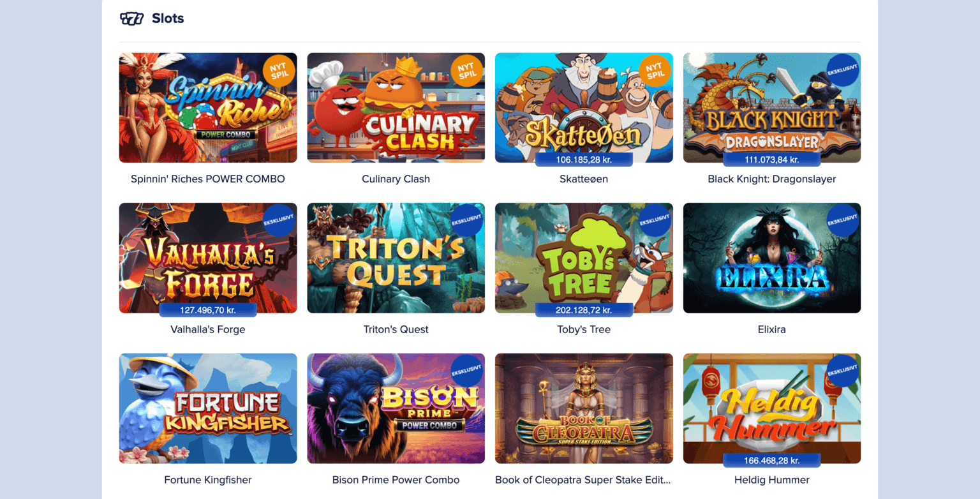Open the Culinary Clash game thumbnail
The image size is (980, 499).
(x=396, y=108)
